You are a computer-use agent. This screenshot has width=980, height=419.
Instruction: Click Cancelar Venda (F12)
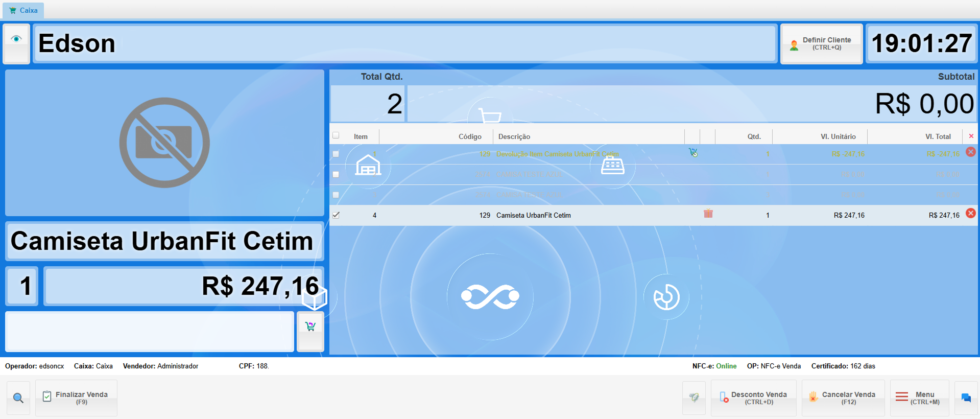tap(843, 398)
